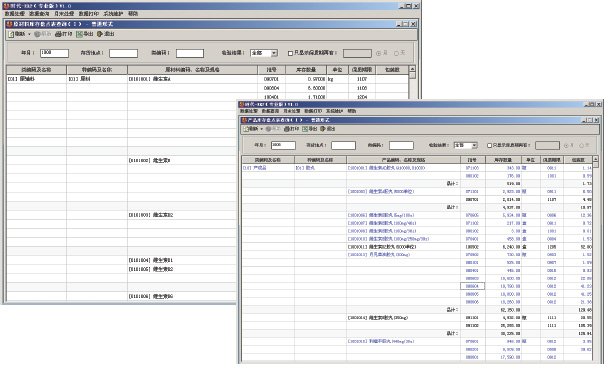Open Help menu in front window

coord(352,111)
